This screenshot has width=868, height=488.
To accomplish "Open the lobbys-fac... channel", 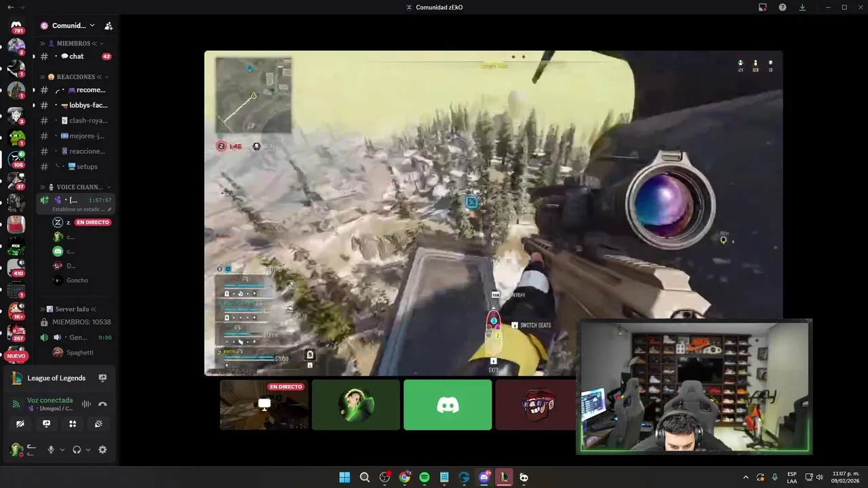I will pos(75,105).
